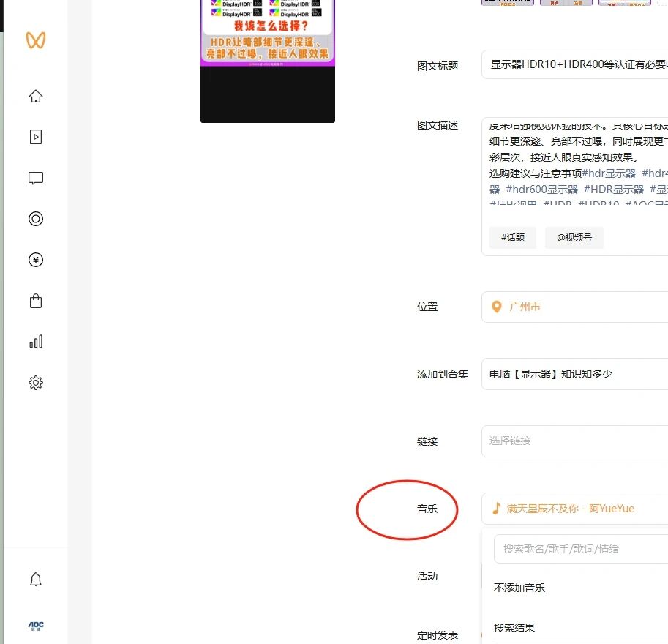Click the 音乐 field label
The height and width of the screenshot is (644, 668).
427,509
